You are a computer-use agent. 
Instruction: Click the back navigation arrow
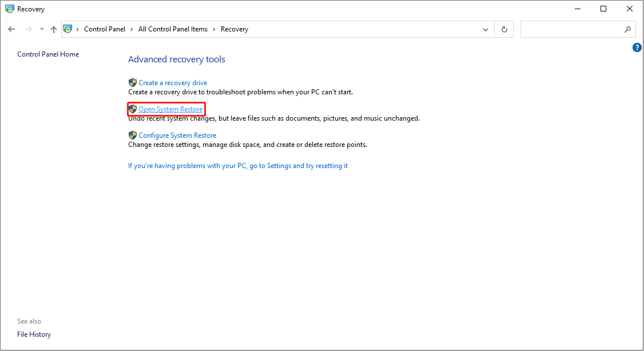tap(11, 29)
